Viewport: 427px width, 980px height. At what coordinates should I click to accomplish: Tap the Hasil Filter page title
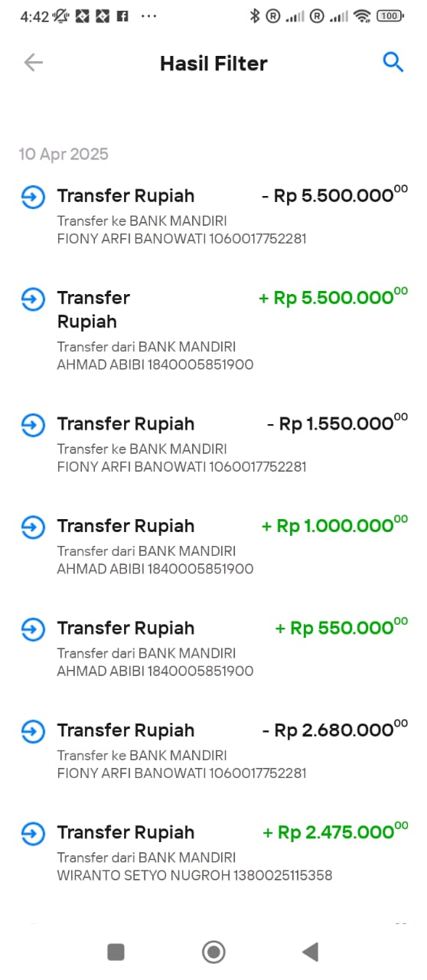point(213,64)
